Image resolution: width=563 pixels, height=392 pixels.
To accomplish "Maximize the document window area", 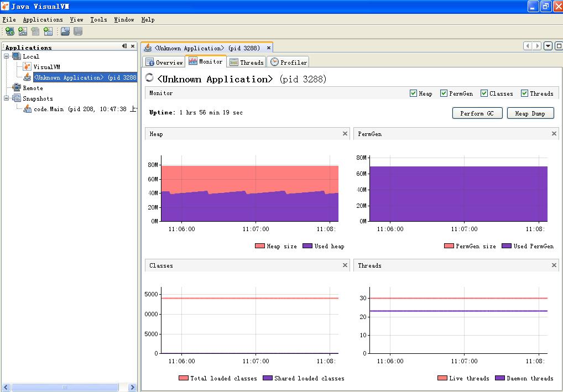I will (x=559, y=46).
